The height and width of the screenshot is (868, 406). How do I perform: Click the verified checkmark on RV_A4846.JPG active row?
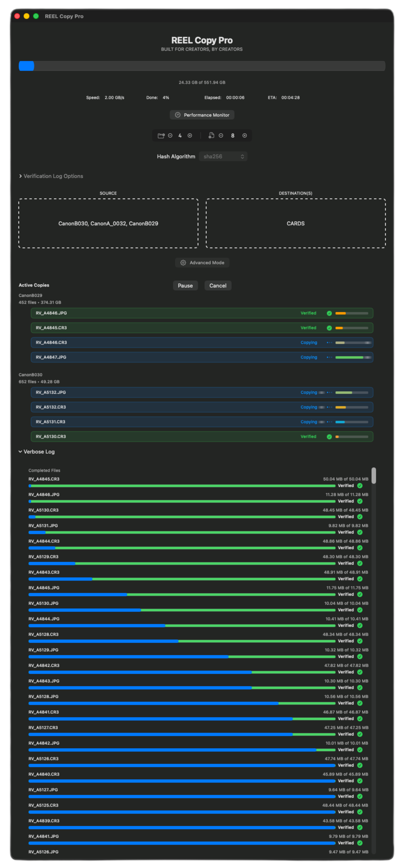click(329, 313)
